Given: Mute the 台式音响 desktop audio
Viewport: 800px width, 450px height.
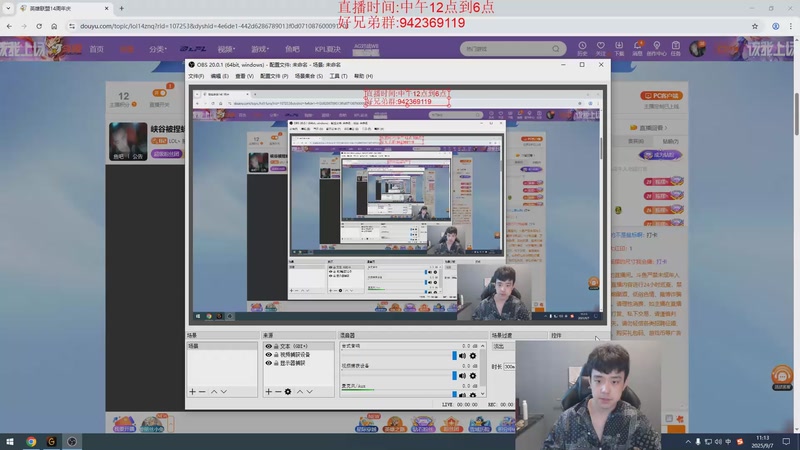Looking at the screenshot, I should point(462,356).
